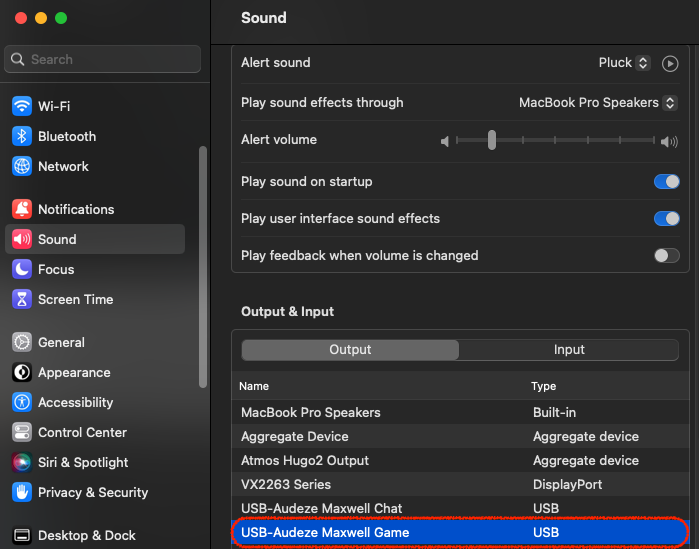Play the Pluck alert sound preview

tap(670, 63)
